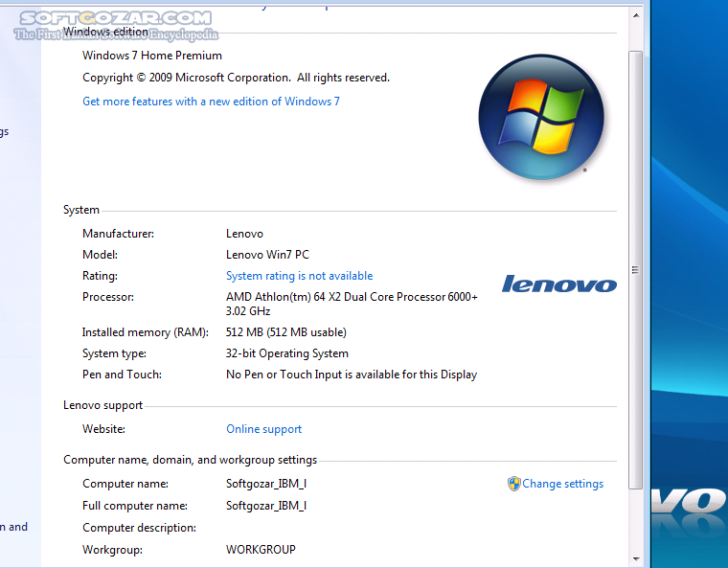This screenshot has width=728, height=568.
Task: Click the shield icon beside Change settings
Action: pyautogui.click(x=514, y=484)
